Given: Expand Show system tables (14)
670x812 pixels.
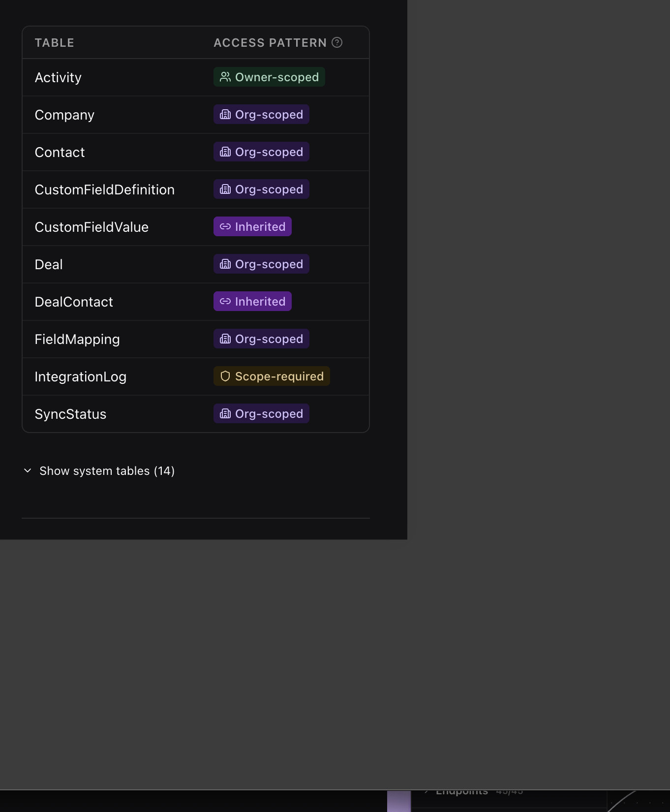Looking at the screenshot, I should (107, 471).
